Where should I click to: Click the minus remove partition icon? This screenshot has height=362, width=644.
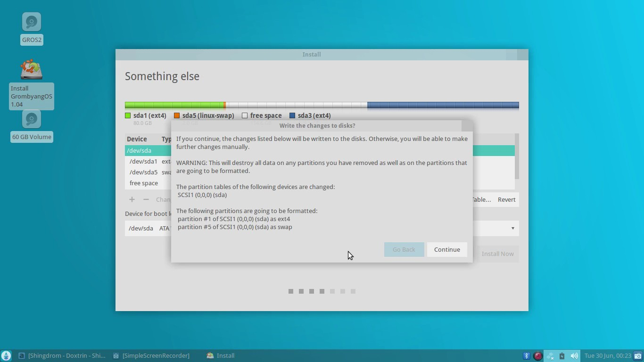click(x=146, y=199)
